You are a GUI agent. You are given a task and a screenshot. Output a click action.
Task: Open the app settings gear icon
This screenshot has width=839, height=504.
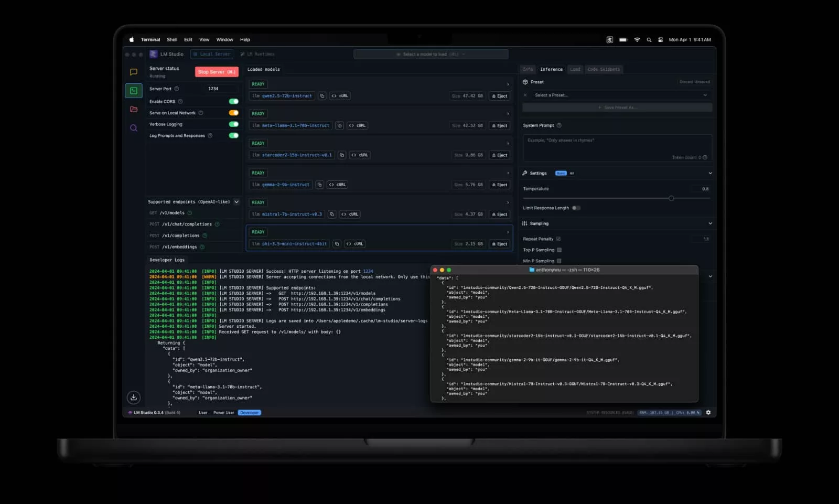point(708,413)
